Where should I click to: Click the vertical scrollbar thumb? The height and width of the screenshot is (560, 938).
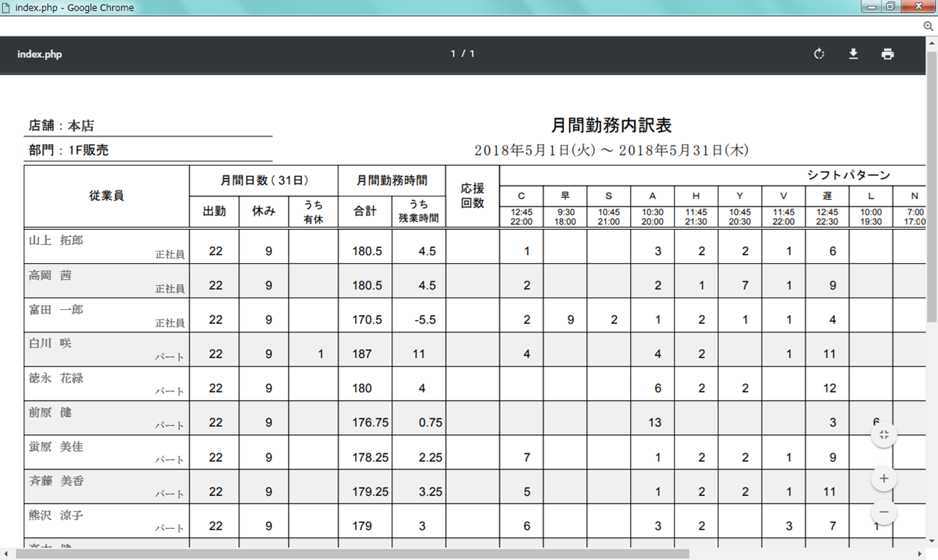click(931, 186)
